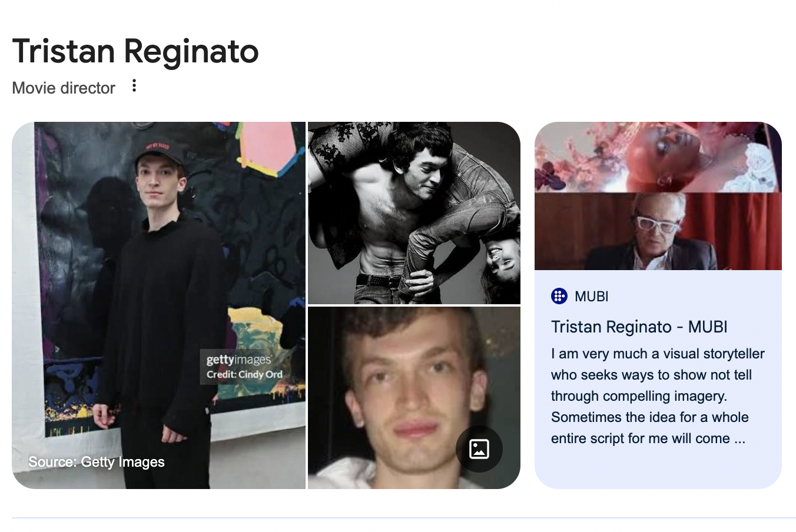796x532 pixels.
Task: Click the gettyimages watermark on photo
Action: pyautogui.click(x=238, y=360)
